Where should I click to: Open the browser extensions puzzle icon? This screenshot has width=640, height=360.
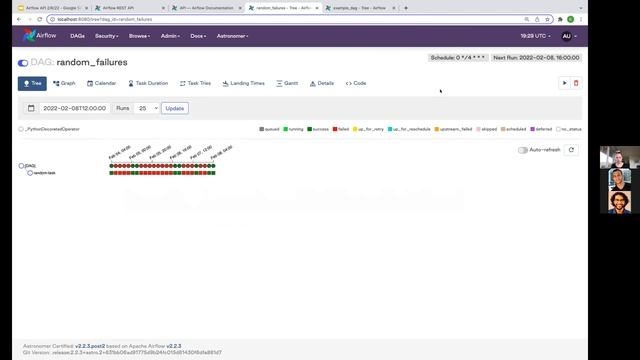click(x=560, y=19)
